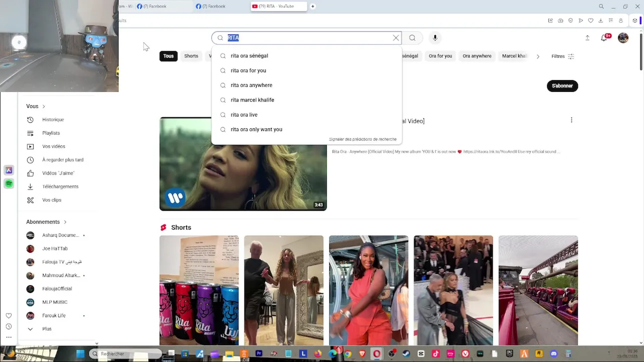Click the S'abonner subscribe button
Screen dimensions: 644x362
tap(562, 86)
